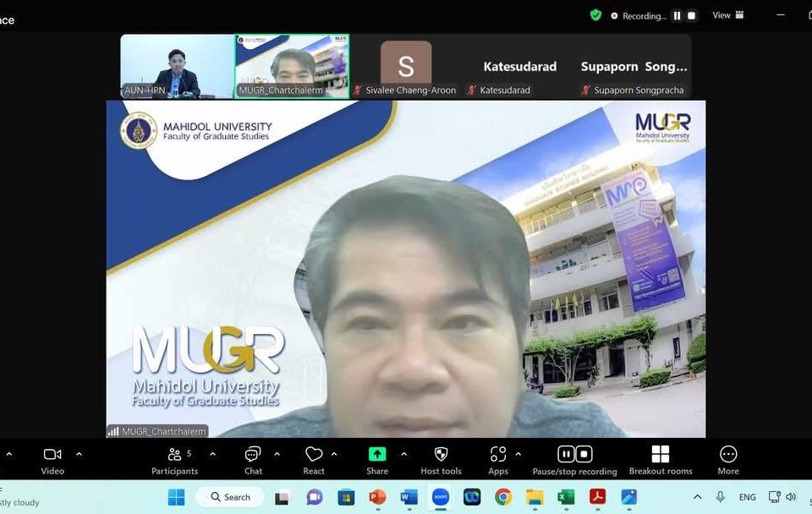Click the green encryption shield icon
The width and height of the screenshot is (812, 514).
(596, 15)
